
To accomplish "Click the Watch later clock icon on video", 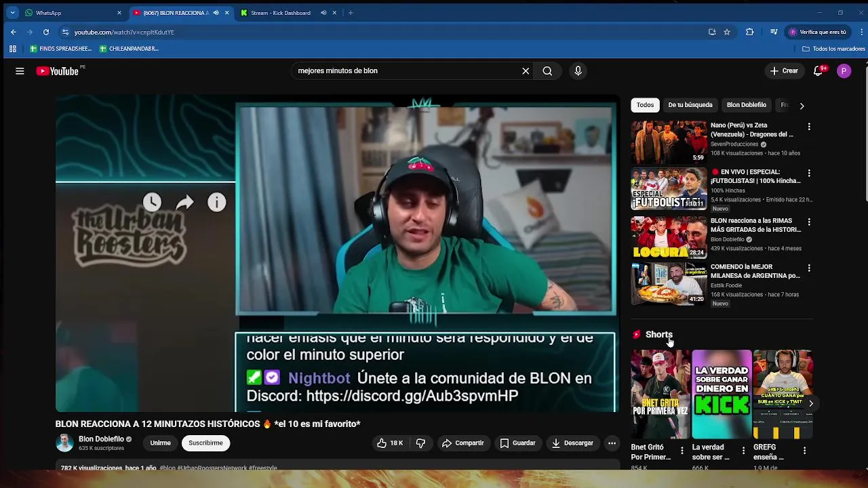I will pos(152,202).
